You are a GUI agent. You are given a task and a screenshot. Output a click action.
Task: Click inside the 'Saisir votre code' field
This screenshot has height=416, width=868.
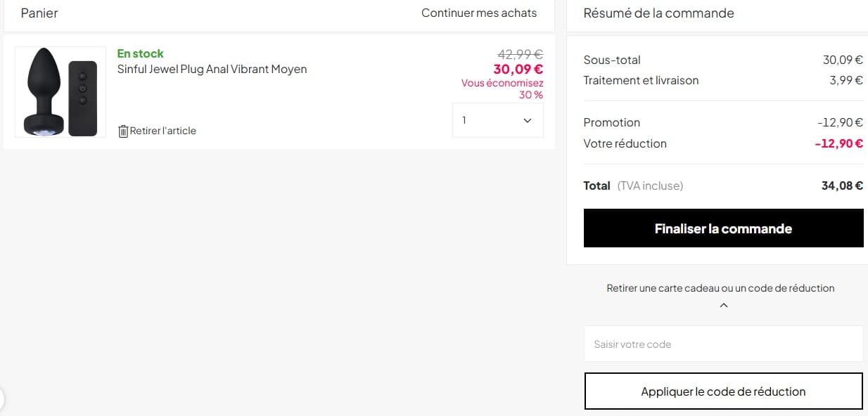tap(723, 344)
